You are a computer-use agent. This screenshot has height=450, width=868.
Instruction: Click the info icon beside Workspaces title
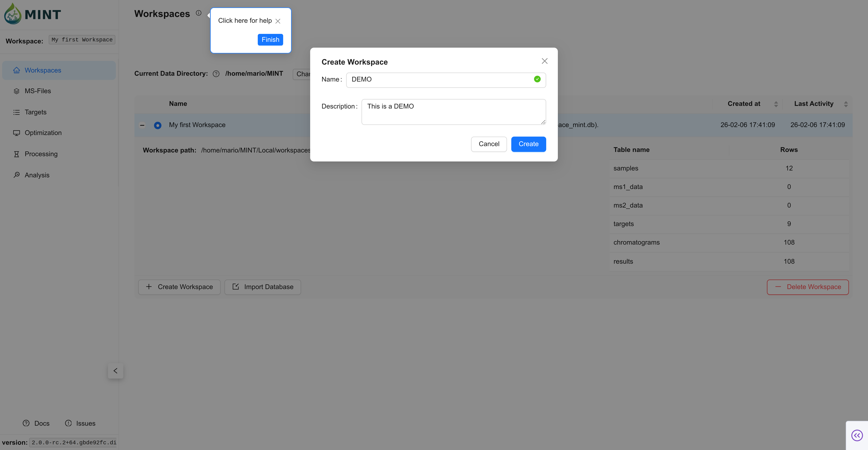[198, 13]
